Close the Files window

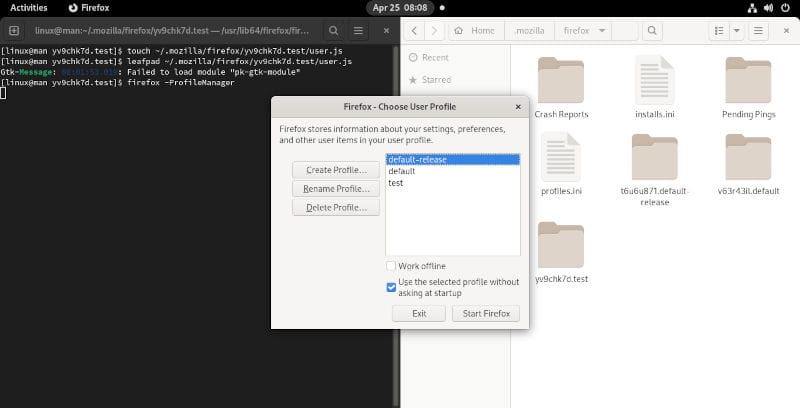(786, 31)
